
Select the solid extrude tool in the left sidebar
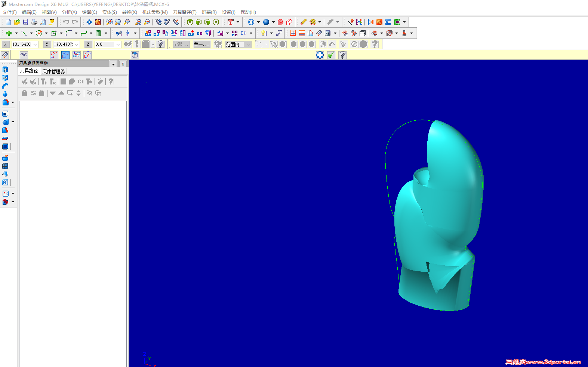5,70
